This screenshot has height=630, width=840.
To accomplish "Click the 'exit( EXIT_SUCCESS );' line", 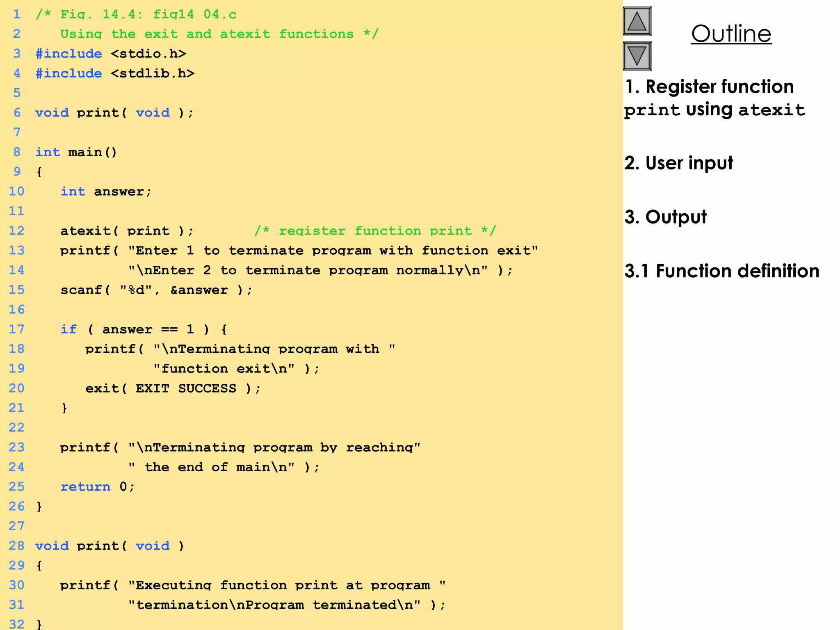I will tap(173, 388).
